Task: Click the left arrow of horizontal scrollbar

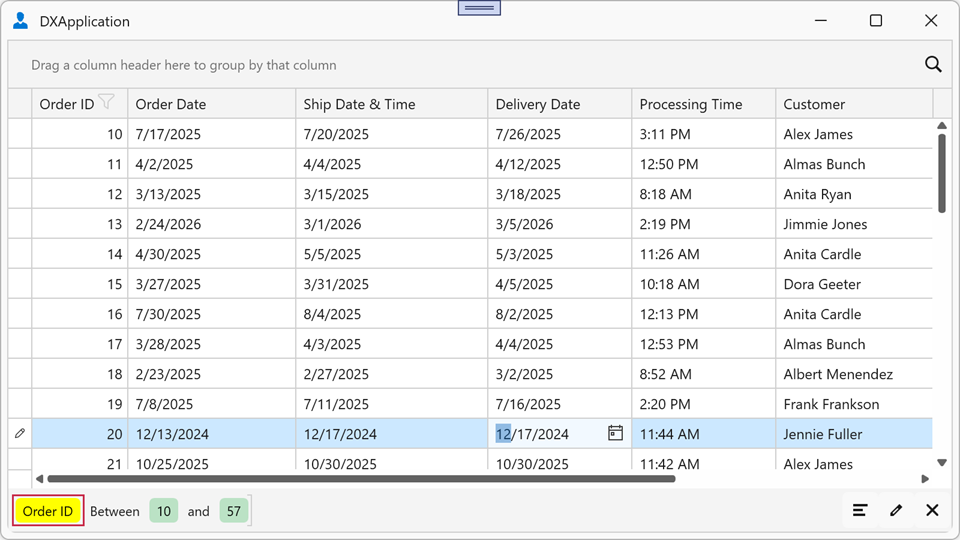Action: [39, 479]
